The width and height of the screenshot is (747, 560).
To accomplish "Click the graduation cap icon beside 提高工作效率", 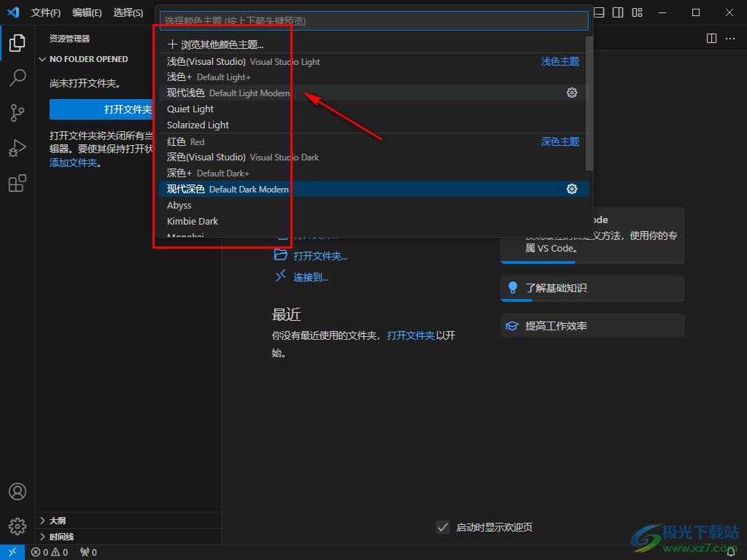I will pyautogui.click(x=512, y=326).
